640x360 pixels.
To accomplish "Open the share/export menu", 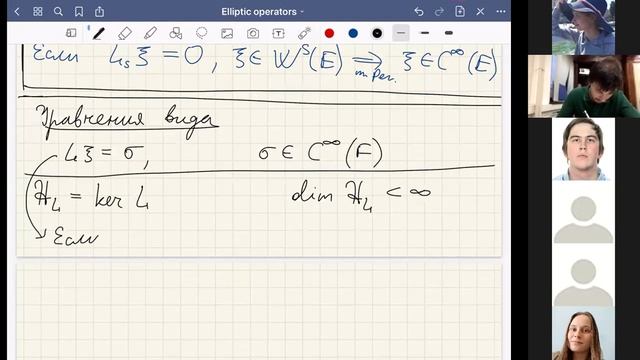I will coord(100,11).
